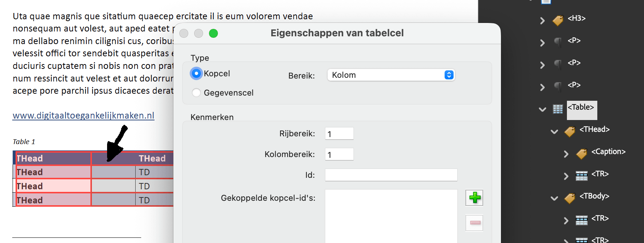Click the red minus remove header-id icon
This screenshot has width=644, height=243.
pos(474,223)
